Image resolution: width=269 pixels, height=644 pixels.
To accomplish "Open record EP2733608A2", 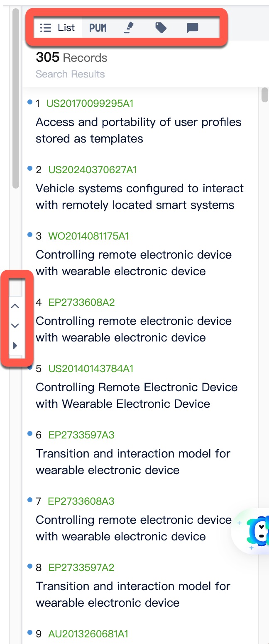I will pos(81,303).
